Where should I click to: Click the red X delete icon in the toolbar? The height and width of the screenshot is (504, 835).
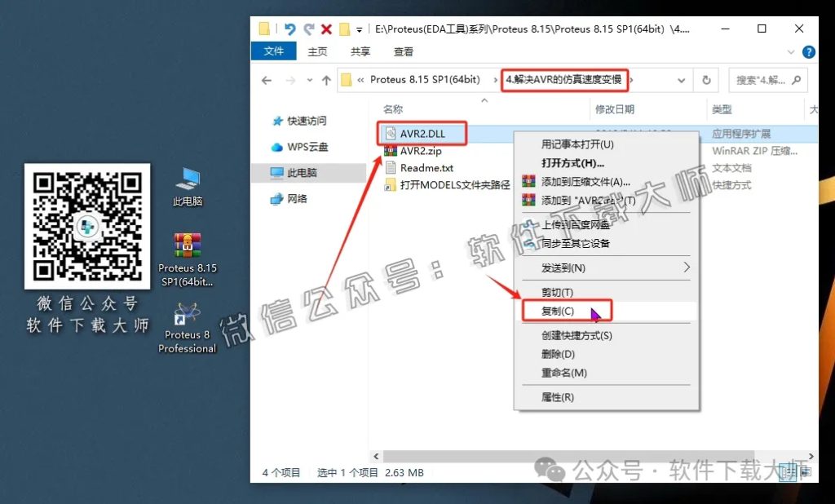click(326, 29)
